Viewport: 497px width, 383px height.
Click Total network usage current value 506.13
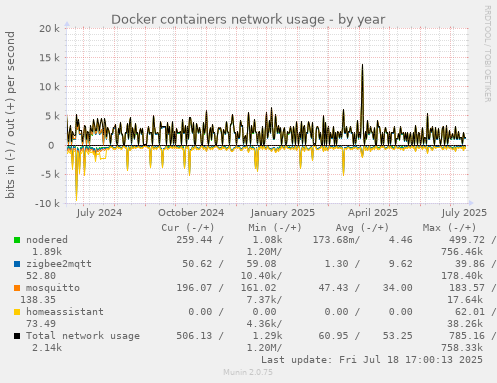coord(194,336)
